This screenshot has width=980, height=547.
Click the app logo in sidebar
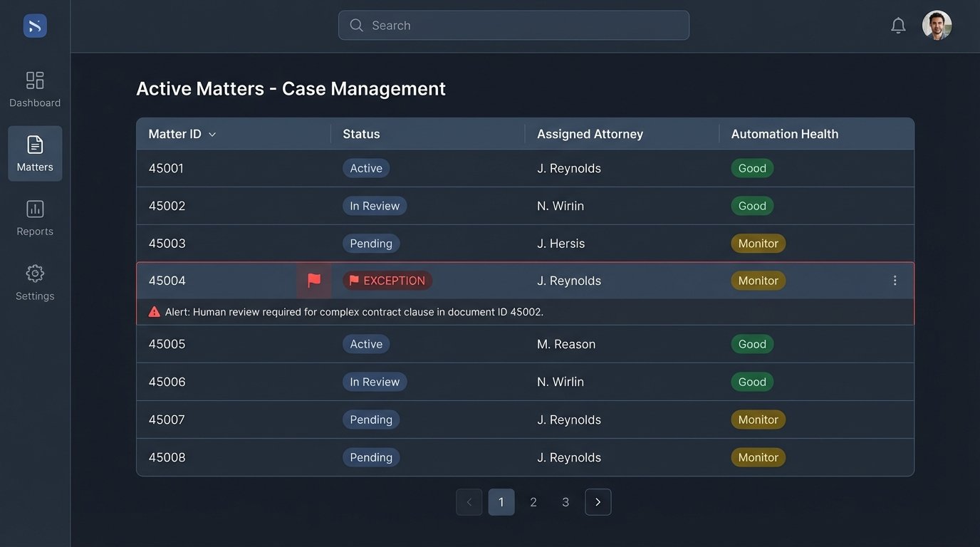point(35,26)
